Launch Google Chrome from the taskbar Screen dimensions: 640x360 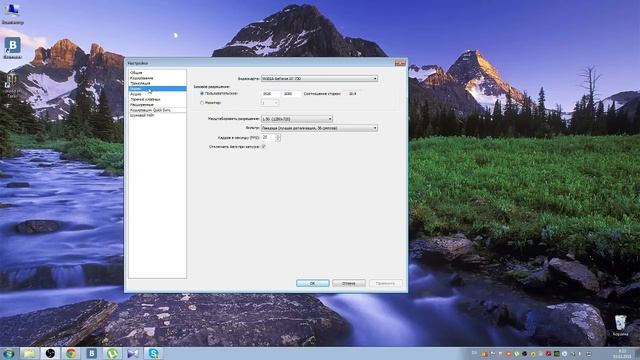[71, 353]
